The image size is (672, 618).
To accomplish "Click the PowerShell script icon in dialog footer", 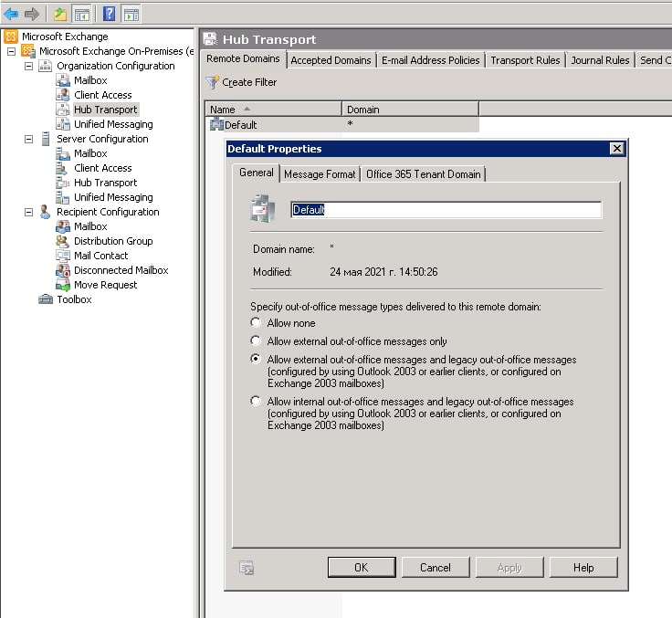I will [247, 568].
